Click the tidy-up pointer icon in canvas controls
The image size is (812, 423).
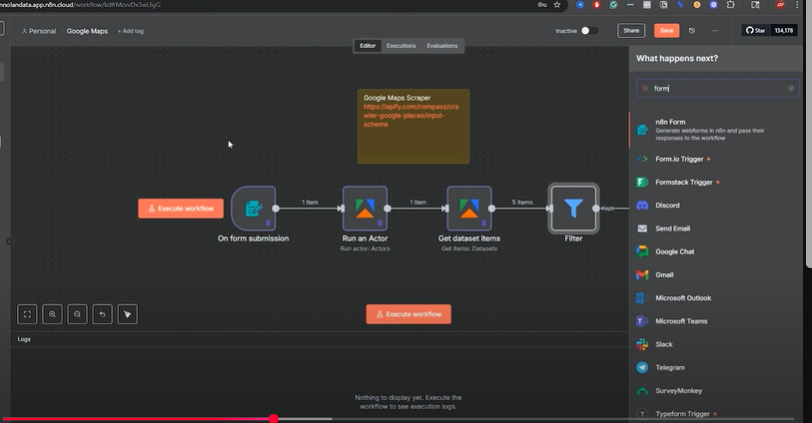[127, 314]
